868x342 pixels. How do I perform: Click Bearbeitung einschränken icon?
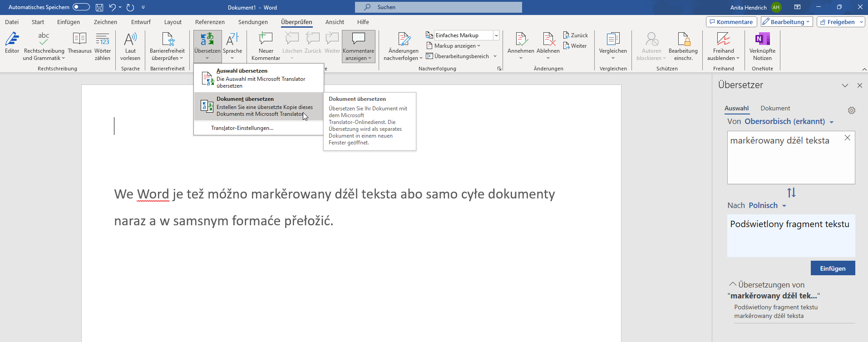(x=683, y=39)
